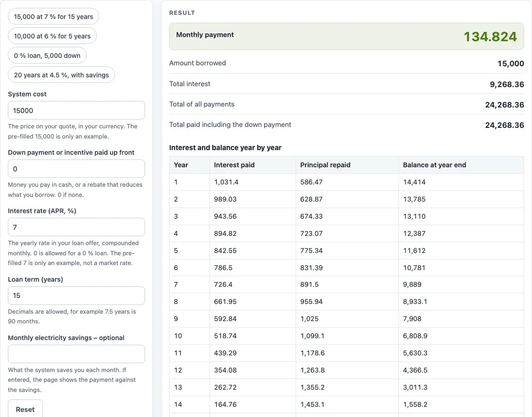Screen dimensions: 532x417
Task: Click 'Total paid including the down payment' label
Action: pyautogui.click(x=230, y=125)
